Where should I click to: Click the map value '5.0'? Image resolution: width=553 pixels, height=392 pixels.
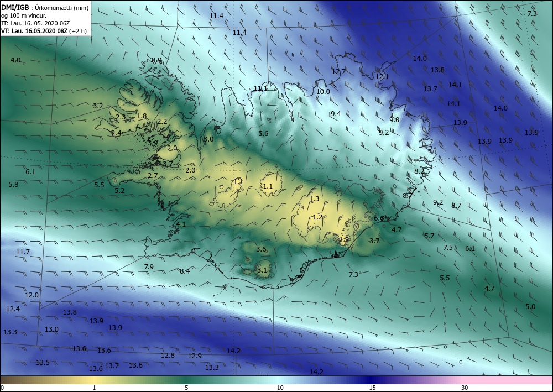(530, 306)
